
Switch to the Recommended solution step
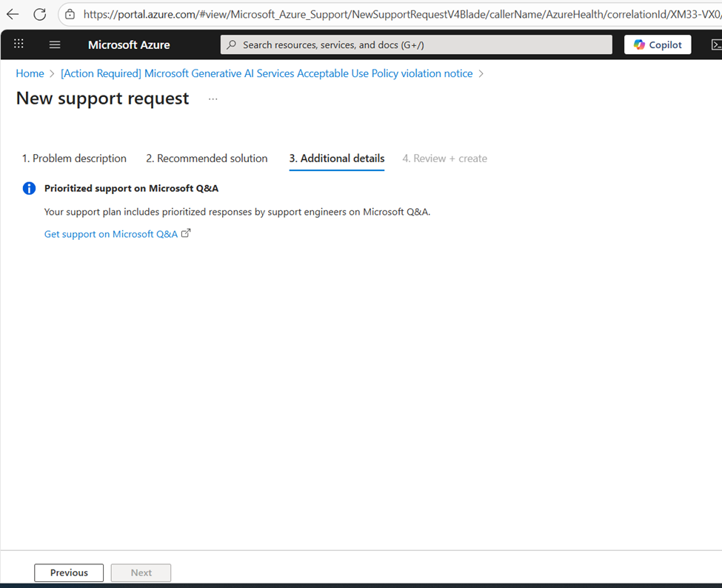(x=207, y=158)
